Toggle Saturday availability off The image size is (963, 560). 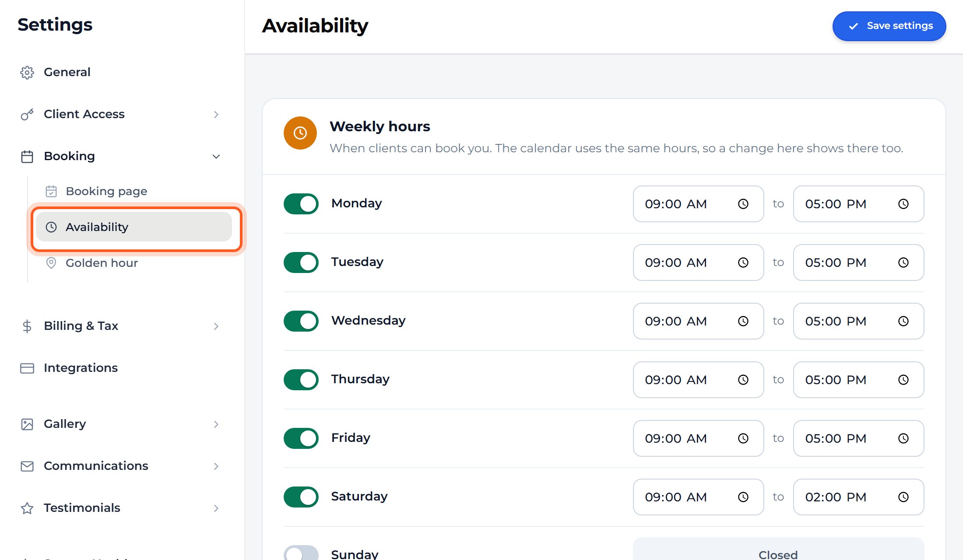point(301,497)
